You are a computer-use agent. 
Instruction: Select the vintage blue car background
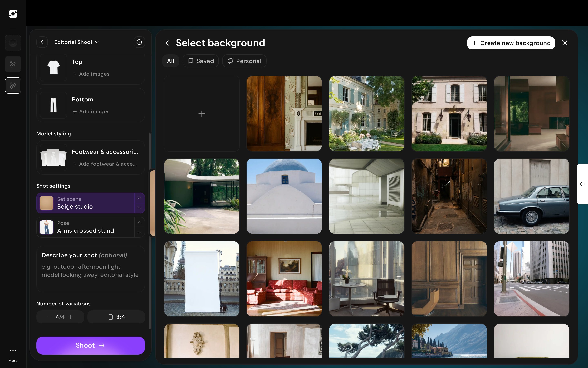[532, 196]
